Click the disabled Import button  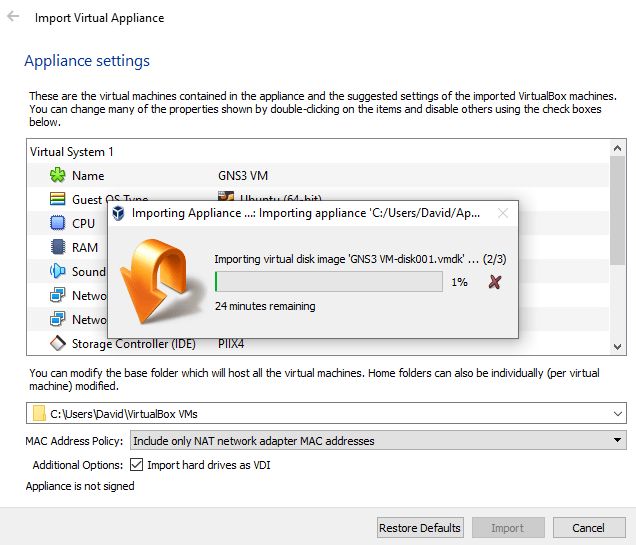click(507, 528)
